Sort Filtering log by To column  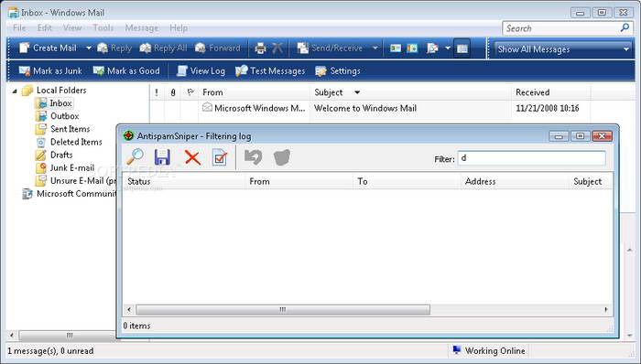click(x=407, y=181)
